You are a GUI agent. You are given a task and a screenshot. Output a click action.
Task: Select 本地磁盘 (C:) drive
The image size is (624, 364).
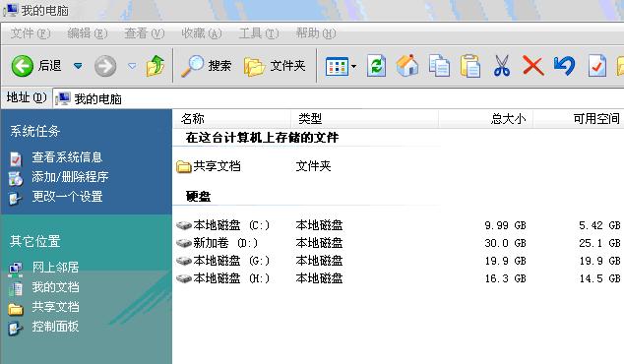tap(223, 225)
